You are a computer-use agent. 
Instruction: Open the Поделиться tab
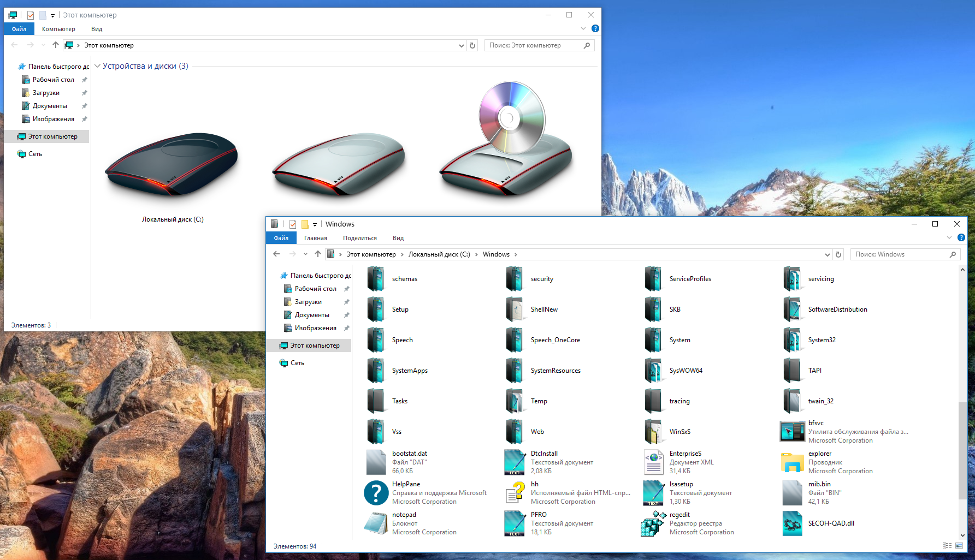(359, 237)
